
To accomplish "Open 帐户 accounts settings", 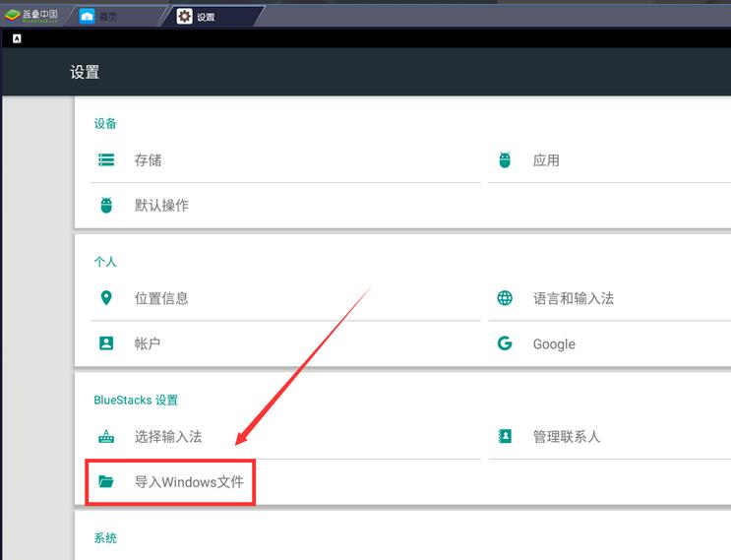I will (x=285, y=343).
